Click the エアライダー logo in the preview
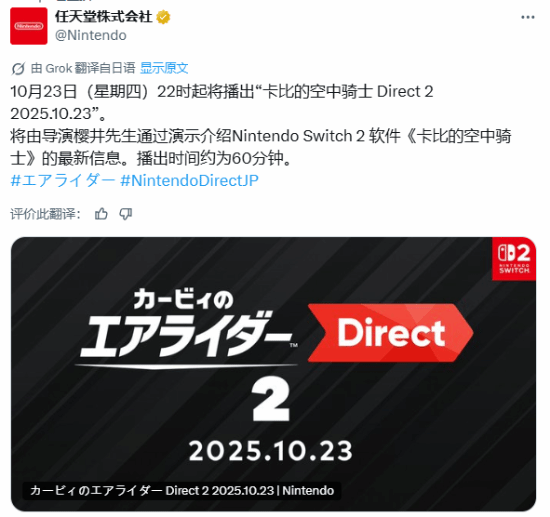 tap(186, 326)
